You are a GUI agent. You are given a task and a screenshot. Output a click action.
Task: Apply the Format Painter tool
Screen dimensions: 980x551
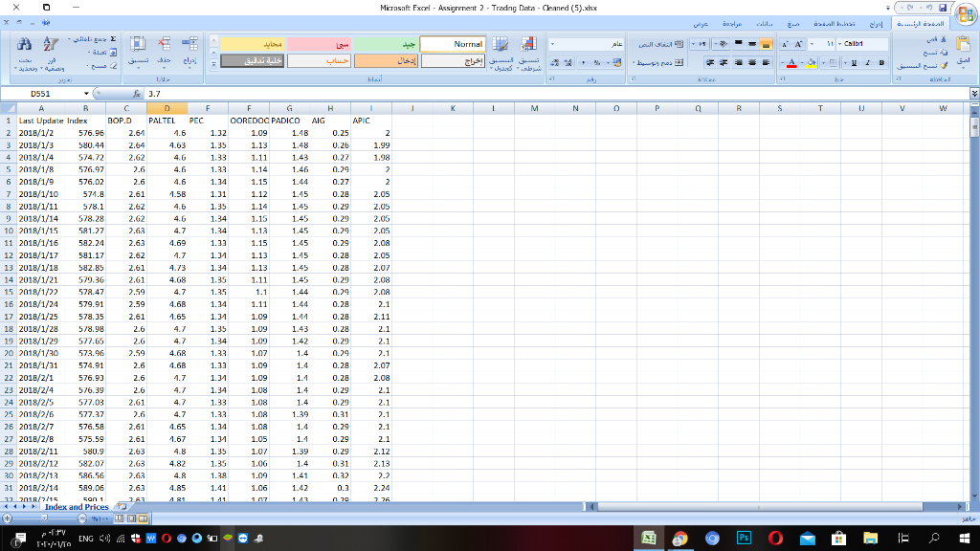(x=945, y=66)
